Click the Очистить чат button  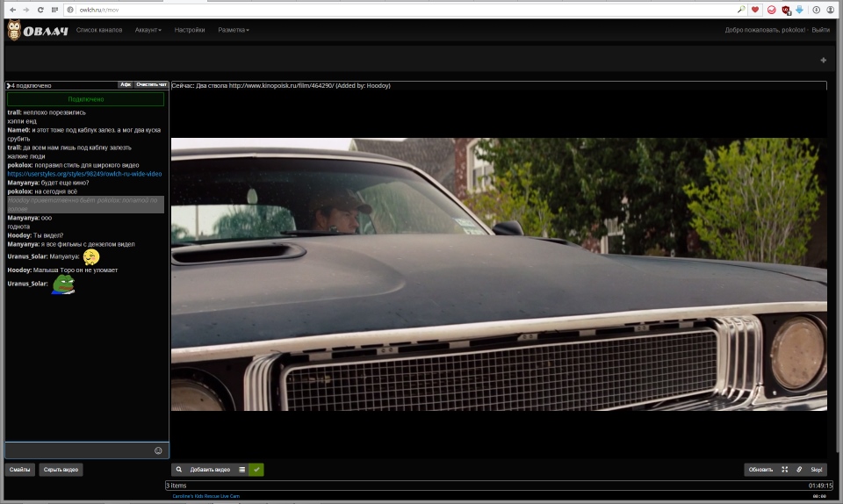pyautogui.click(x=151, y=85)
